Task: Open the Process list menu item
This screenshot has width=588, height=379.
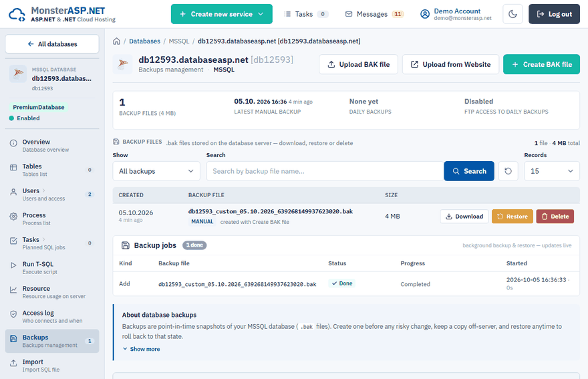Action: [x=52, y=219]
